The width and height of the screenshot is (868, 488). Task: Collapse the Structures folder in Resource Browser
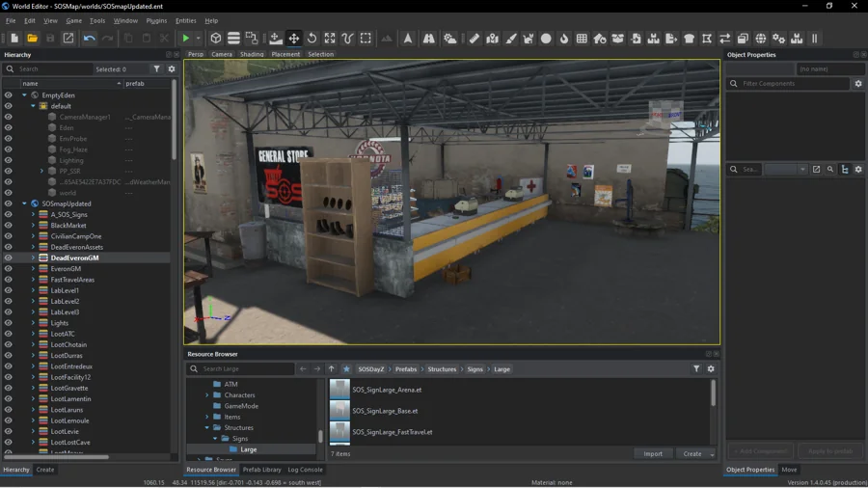(207, 427)
